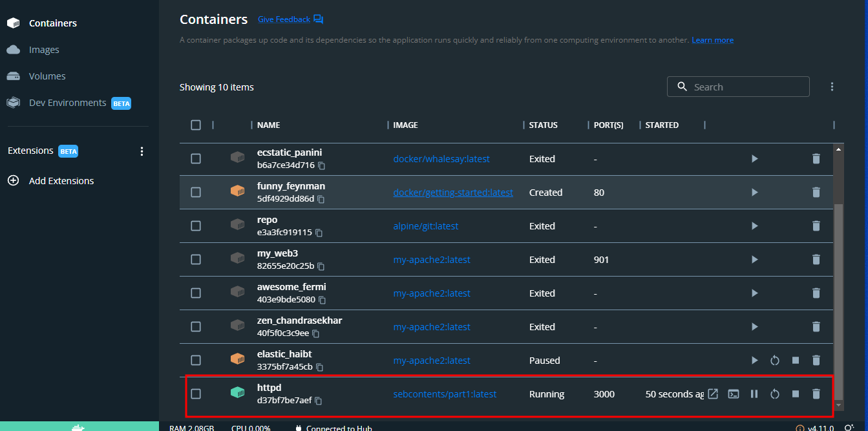Delete the funny_feynman container
Screen dimensions: 868x431
tap(816, 192)
